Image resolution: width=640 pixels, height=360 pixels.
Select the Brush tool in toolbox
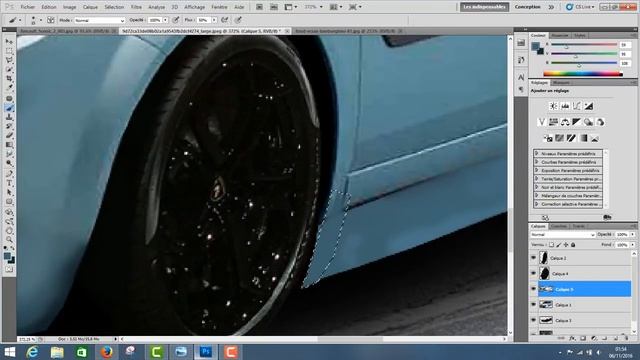tap(9, 108)
